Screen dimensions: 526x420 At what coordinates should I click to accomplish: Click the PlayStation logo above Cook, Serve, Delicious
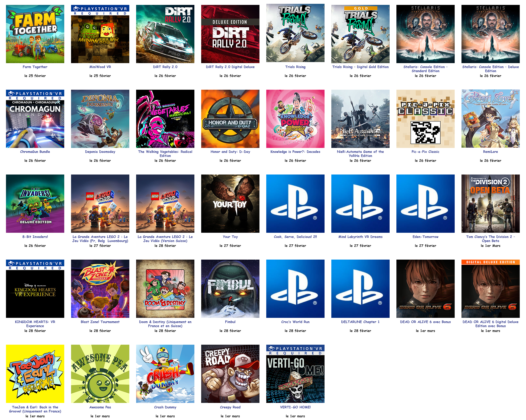(295, 203)
